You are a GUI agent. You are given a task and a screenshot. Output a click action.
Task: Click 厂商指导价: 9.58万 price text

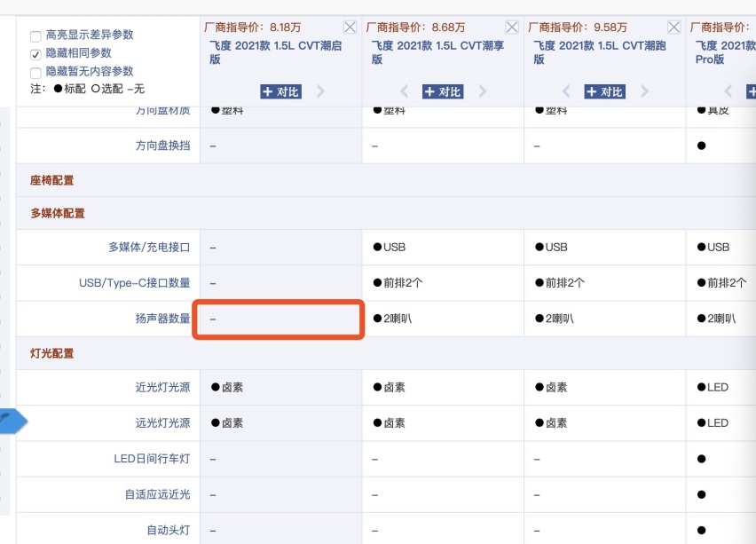[x=577, y=27]
